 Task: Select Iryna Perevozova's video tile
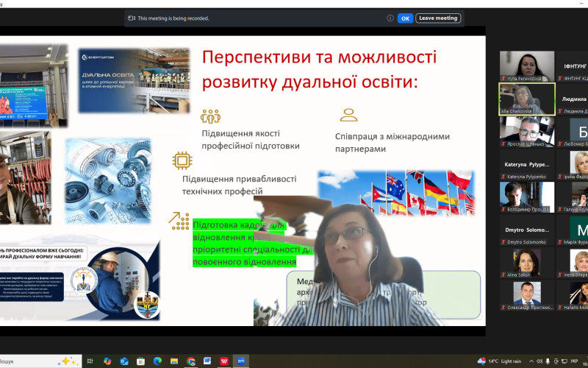point(526,66)
